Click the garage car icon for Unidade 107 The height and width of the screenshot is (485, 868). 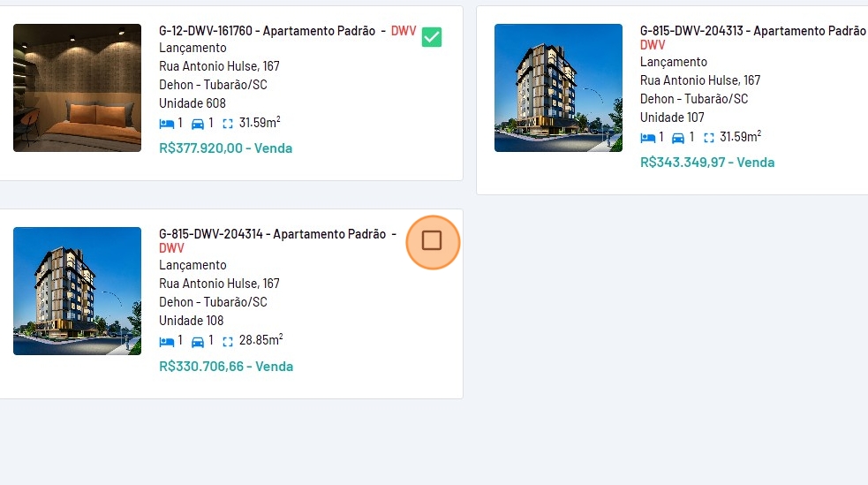point(678,137)
